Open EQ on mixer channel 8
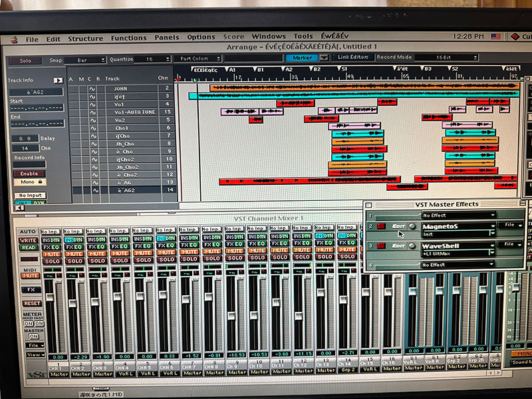Image resolution: width=532 pixels, height=399 pixels. click(217, 245)
